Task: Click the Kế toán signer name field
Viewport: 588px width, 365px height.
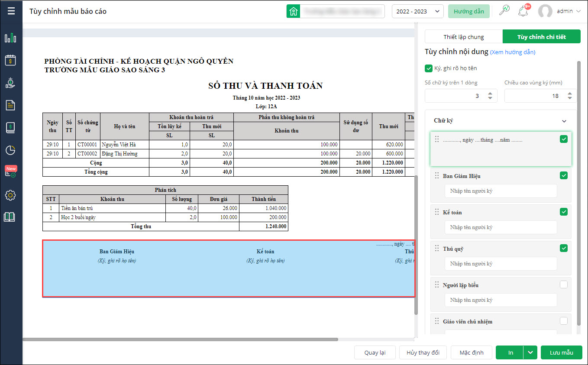Action: pyautogui.click(x=501, y=227)
